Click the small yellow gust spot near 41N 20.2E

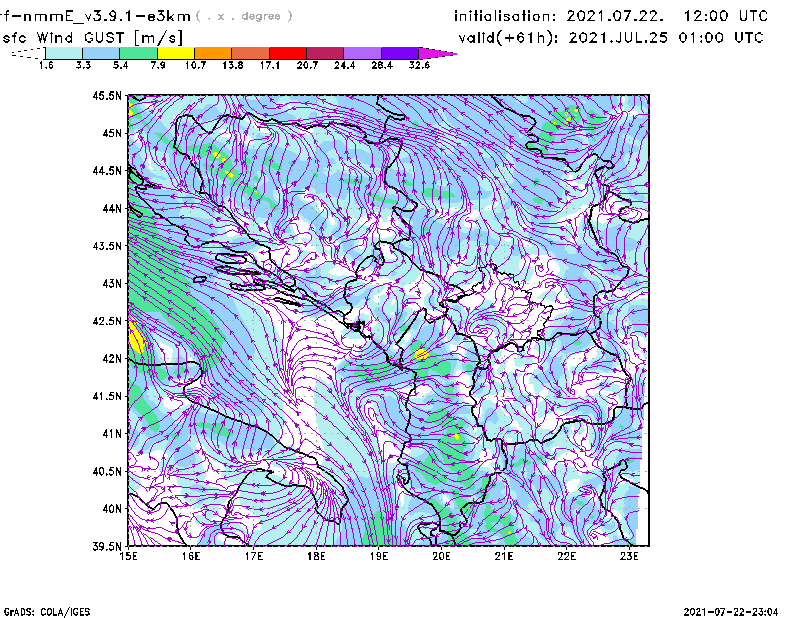click(x=457, y=437)
